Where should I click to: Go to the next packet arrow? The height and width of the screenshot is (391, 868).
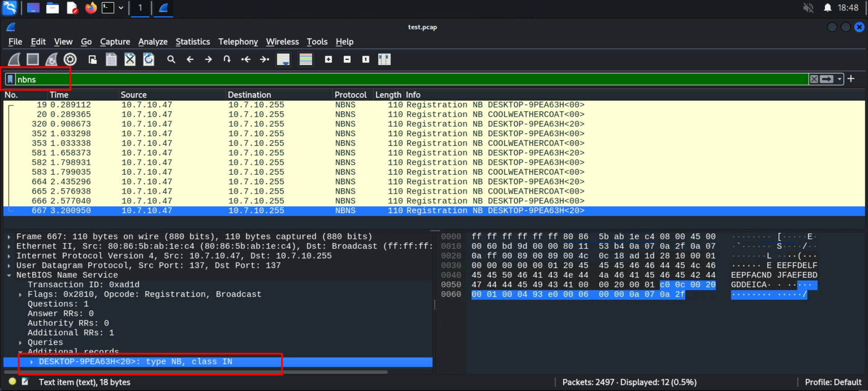click(x=208, y=59)
